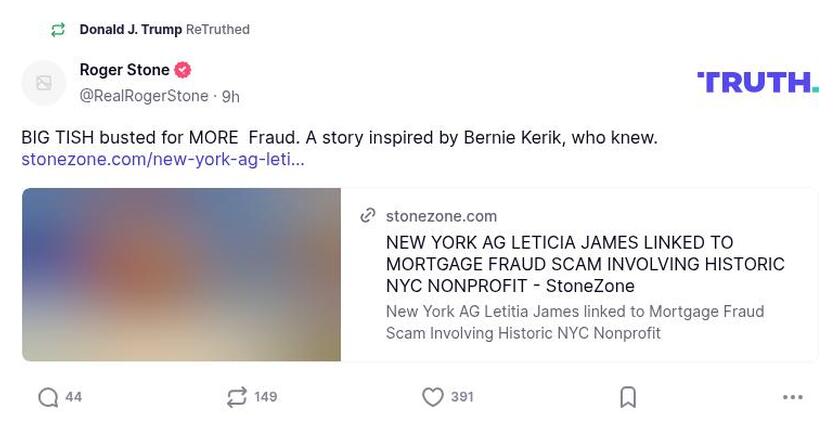
Task: Click the blurred article preview image
Action: point(181,274)
